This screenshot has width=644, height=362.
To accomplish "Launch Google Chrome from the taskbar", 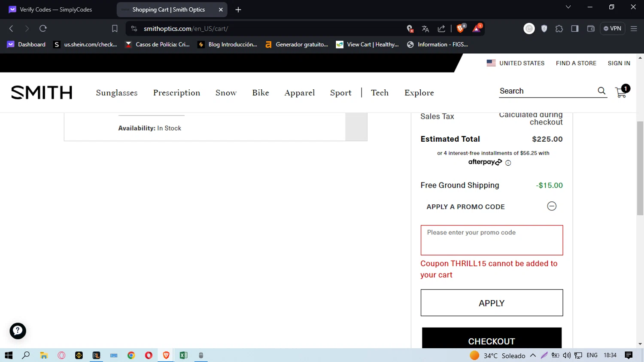I will click(x=131, y=355).
